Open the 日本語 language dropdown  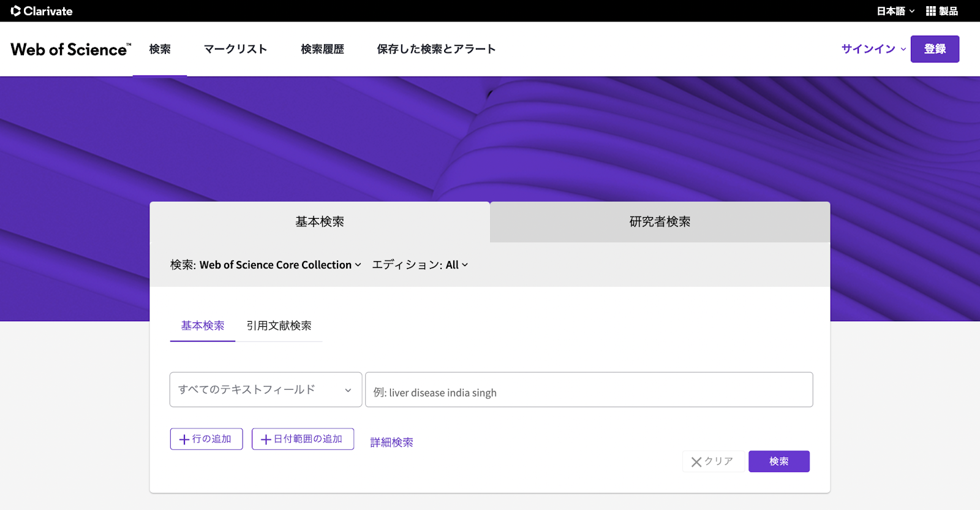[x=895, y=11]
